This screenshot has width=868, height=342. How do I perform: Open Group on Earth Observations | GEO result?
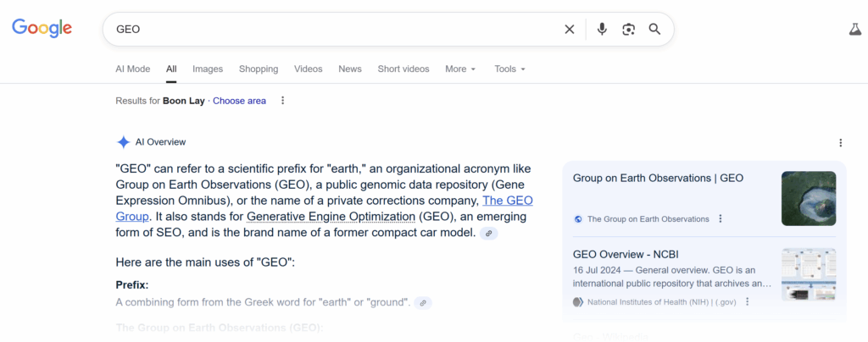pos(658,178)
